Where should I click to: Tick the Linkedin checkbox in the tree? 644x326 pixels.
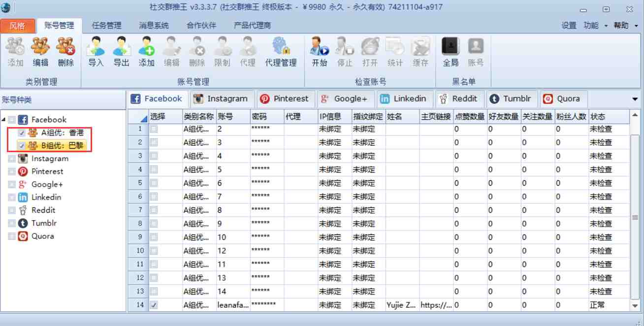click(x=12, y=197)
